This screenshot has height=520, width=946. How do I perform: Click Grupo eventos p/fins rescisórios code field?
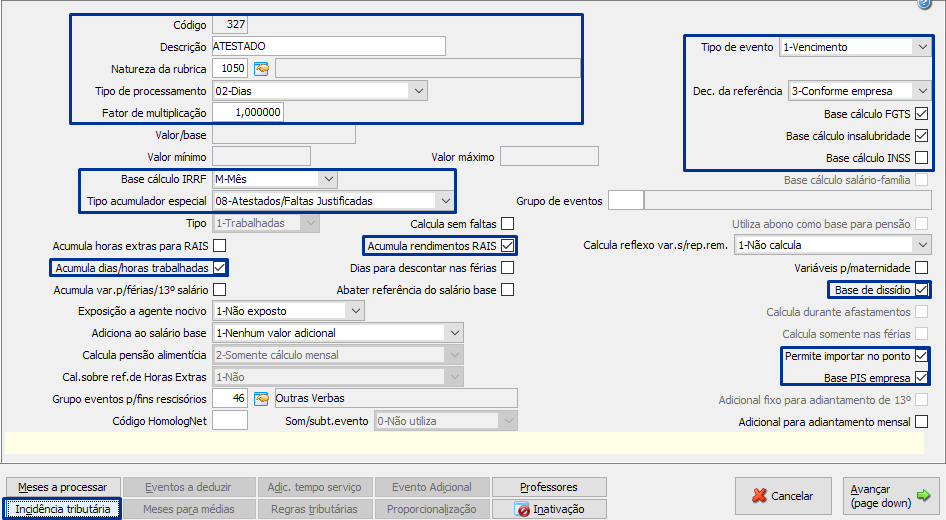(230, 398)
